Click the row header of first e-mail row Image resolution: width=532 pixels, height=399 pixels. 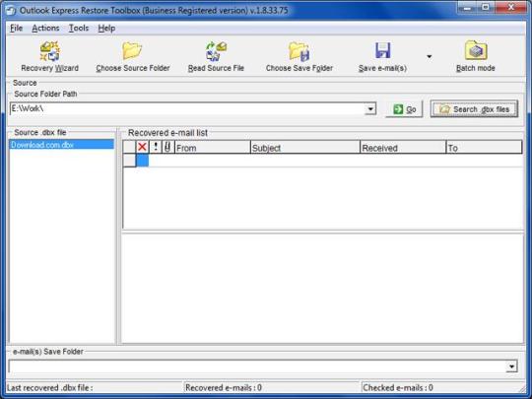click(x=129, y=161)
